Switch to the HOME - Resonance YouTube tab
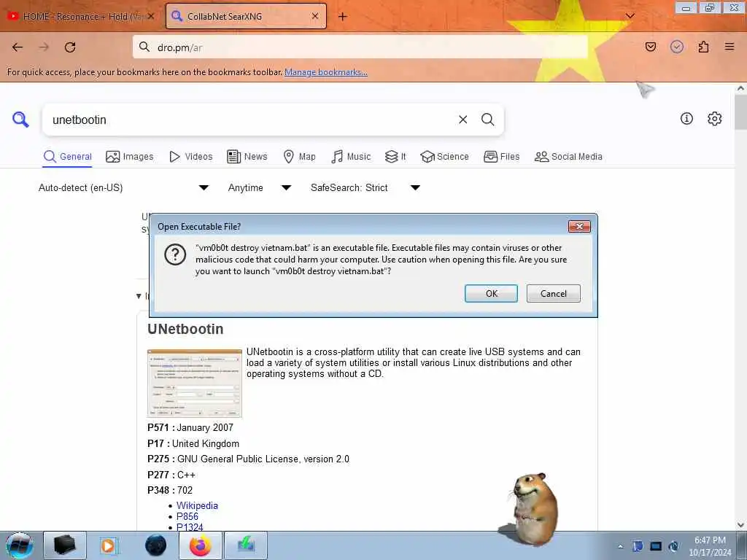This screenshot has width=747, height=560. [82, 17]
